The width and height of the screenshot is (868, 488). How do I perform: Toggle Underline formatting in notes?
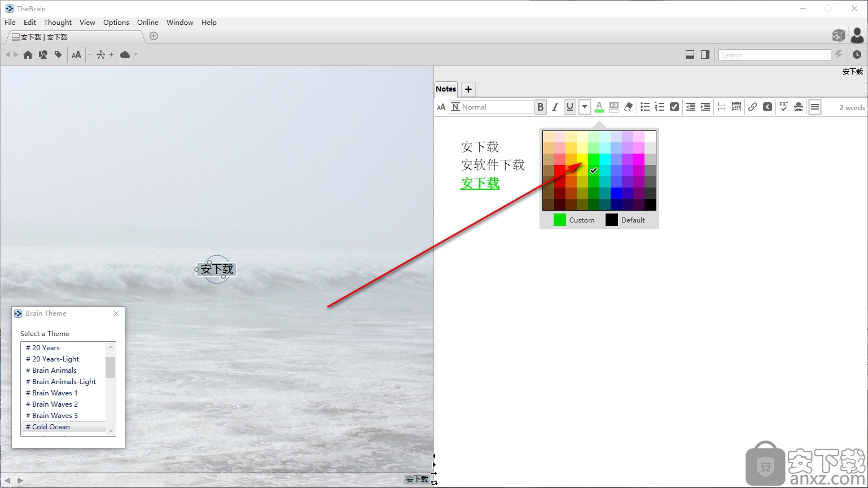(x=570, y=107)
